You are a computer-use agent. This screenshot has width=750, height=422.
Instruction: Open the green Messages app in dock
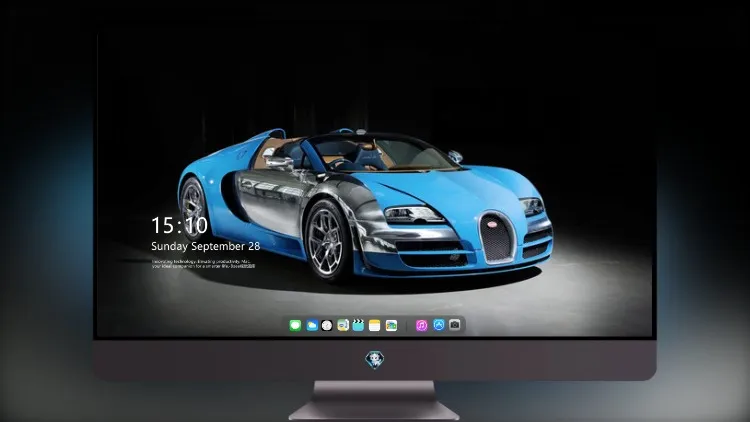pyautogui.click(x=295, y=325)
